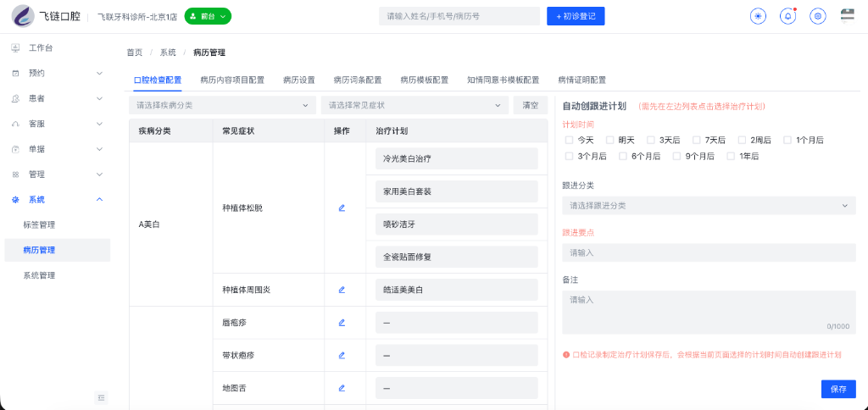This screenshot has height=410, width=868.
Task: Go to 首页 in breadcrumb
Action: (x=135, y=53)
